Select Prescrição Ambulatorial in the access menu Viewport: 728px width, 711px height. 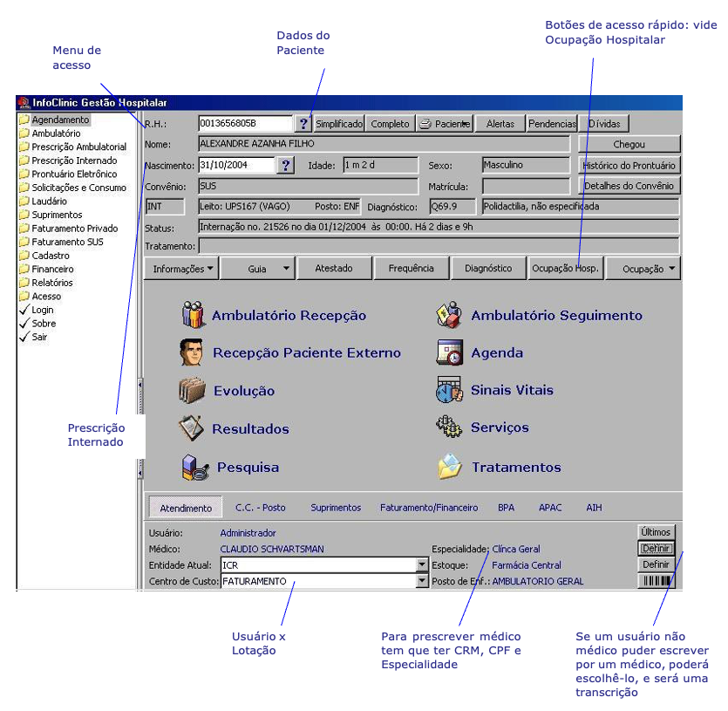(x=73, y=147)
